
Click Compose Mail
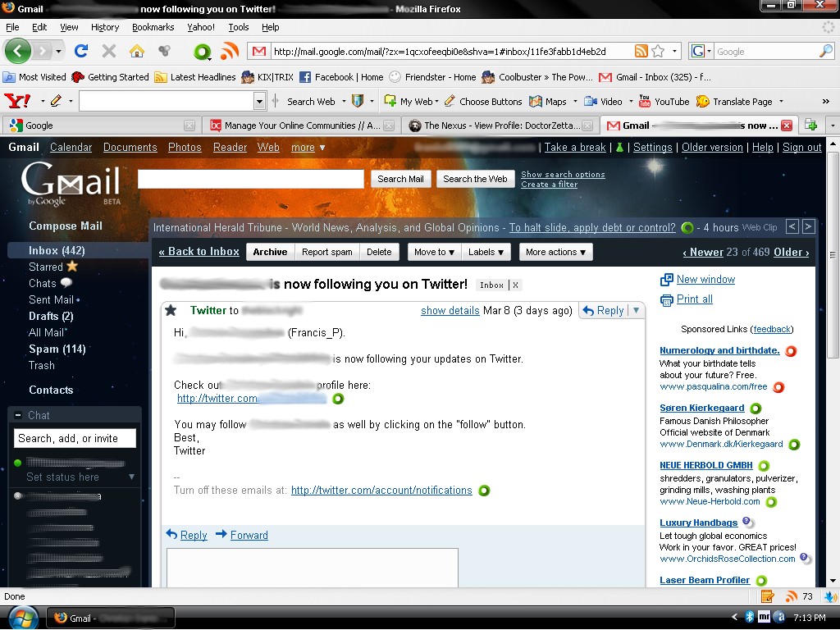tap(66, 226)
